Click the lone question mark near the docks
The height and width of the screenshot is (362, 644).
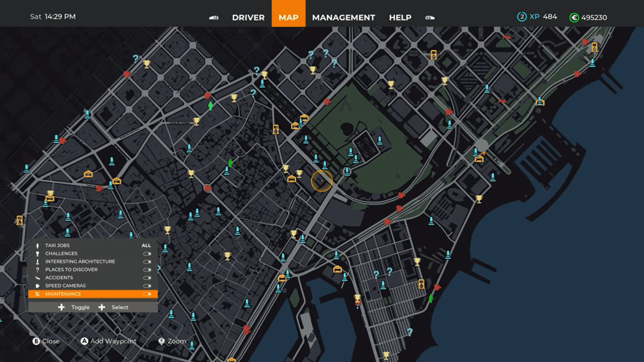[x=410, y=332]
